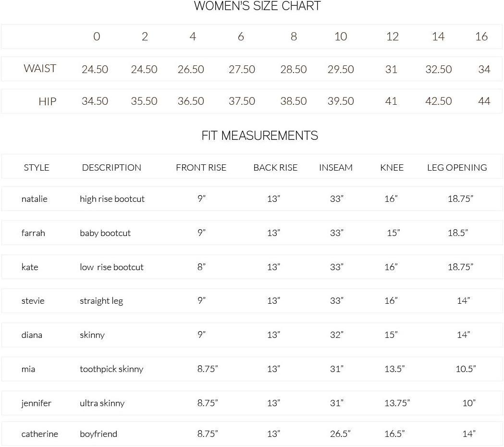Click the low rise bootcut description
Screen dimensions: 504x447
(111, 267)
